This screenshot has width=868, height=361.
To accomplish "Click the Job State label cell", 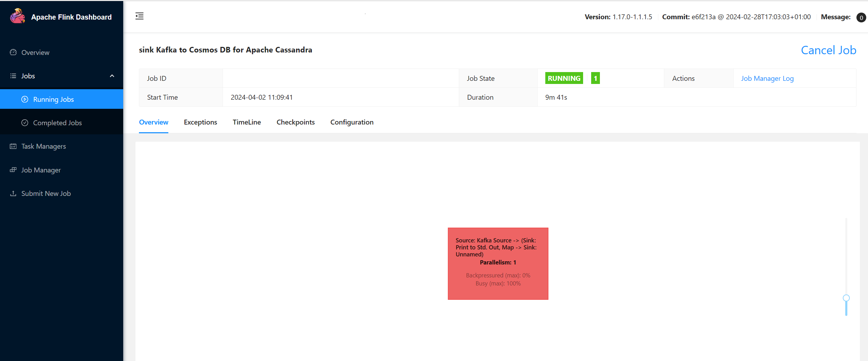I will (498, 78).
